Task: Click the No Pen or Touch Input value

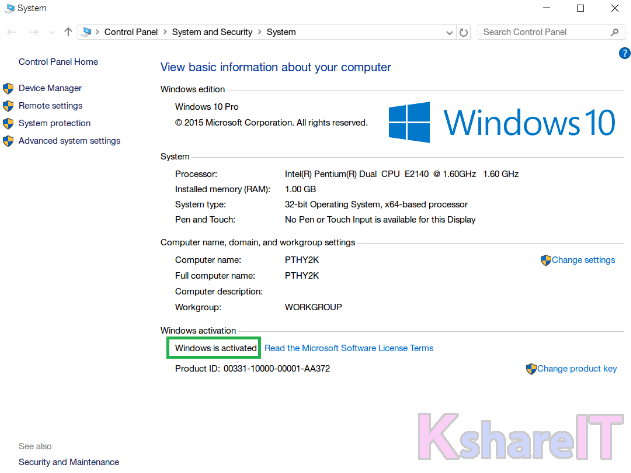Action: pyautogui.click(x=380, y=220)
